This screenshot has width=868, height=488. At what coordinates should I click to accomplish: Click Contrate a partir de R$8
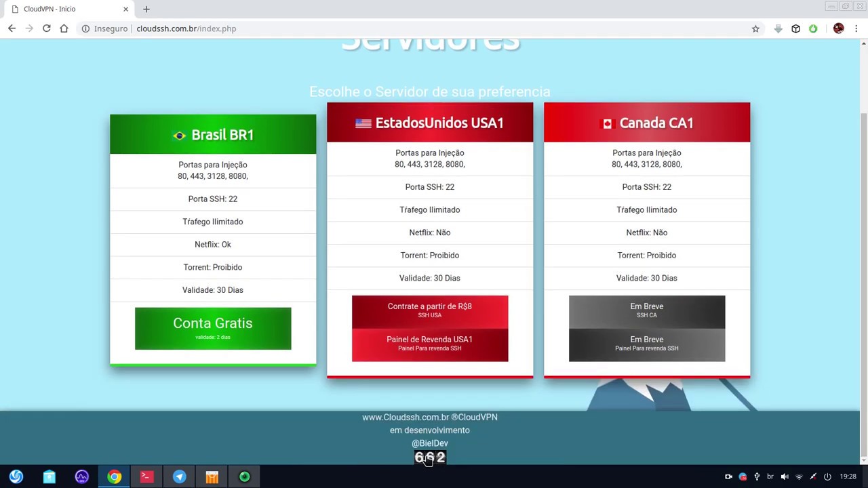(430, 312)
